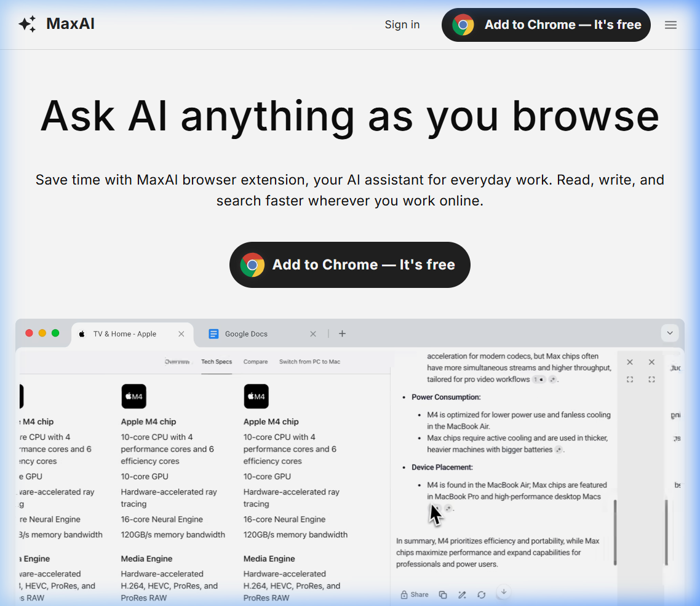Switch to the Google Docs tab
The image size is (700, 606).
pos(261,334)
